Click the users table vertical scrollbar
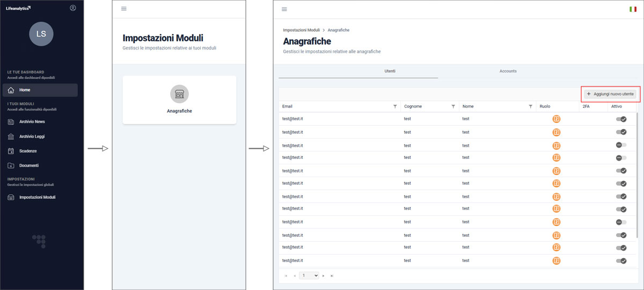 click(637, 175)
